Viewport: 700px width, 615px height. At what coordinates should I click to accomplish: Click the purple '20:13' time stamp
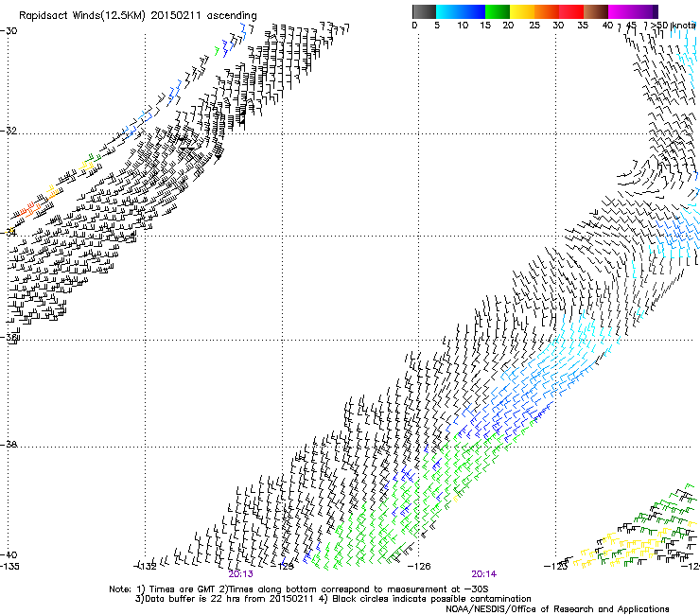[x=240, y=574]
